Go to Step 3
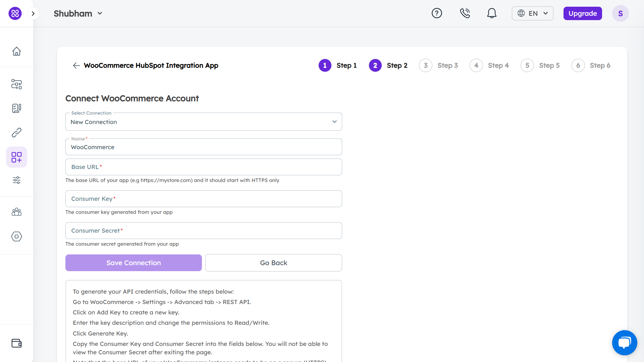The image size is (644, 362). (438, 65)
